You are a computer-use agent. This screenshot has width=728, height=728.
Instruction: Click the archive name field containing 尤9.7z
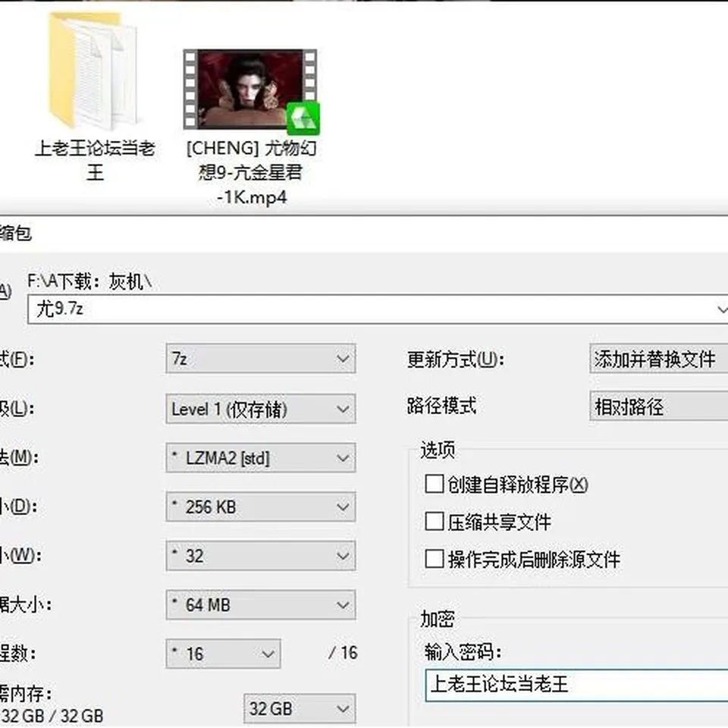click(377, 309)
